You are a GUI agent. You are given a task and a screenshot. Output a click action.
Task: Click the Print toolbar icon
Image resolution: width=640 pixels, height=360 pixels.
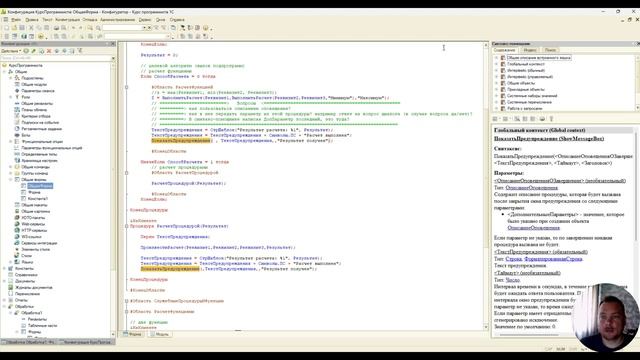coord(57,28)
